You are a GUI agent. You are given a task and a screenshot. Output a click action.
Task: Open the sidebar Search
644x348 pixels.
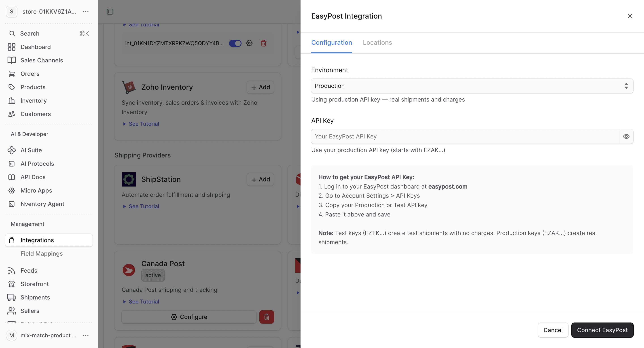(x=49, y=34)
